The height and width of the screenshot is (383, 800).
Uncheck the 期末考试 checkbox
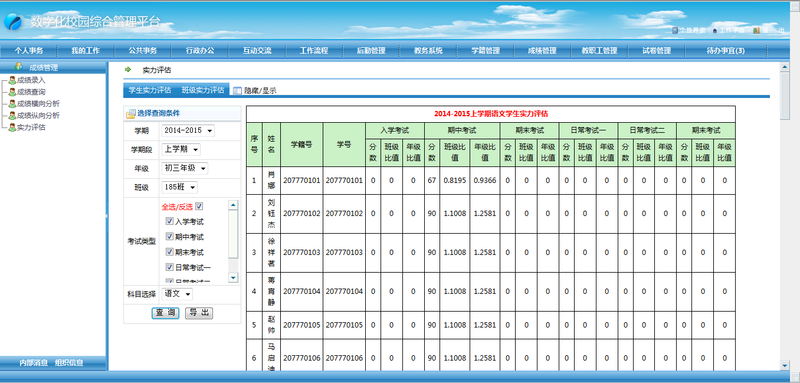tap(169, 252)
